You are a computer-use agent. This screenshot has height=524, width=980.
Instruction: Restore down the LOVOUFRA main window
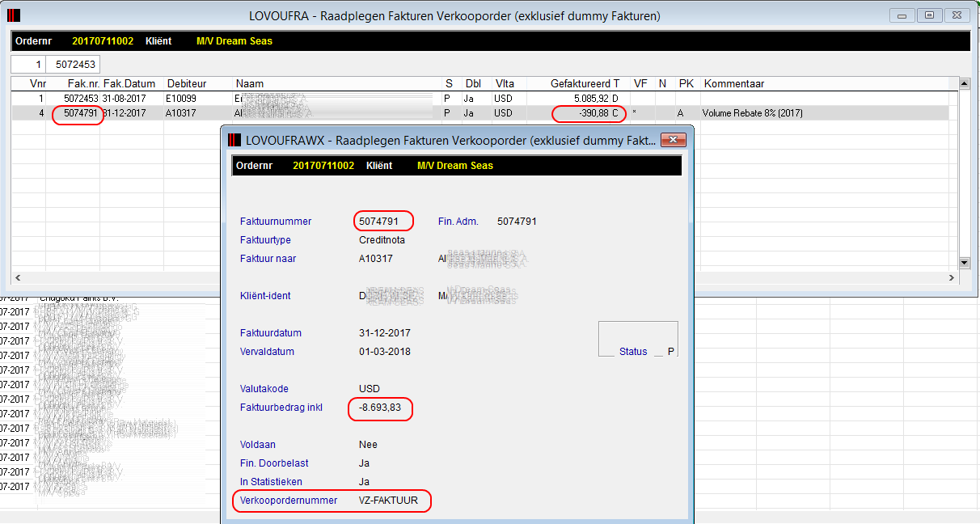pos(929,15)
